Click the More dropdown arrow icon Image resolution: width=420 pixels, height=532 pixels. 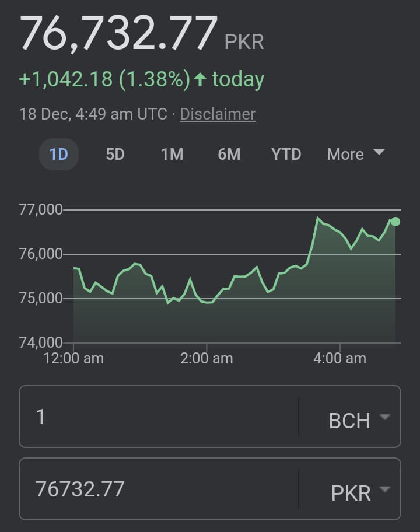pos(379,152)
